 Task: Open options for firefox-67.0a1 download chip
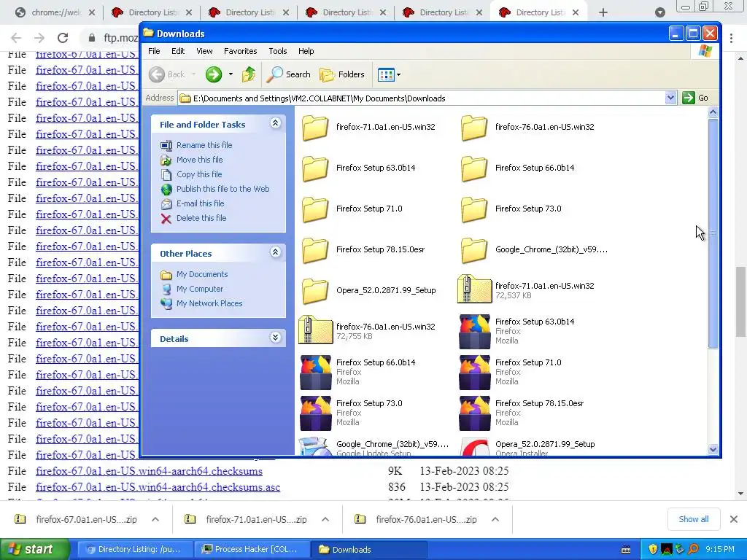tap(155, 519)
